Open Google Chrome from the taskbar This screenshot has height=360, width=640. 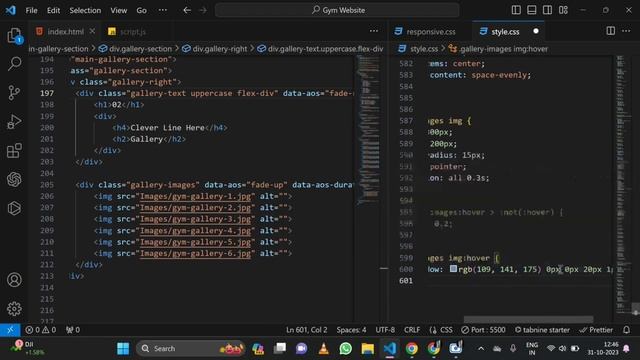coord(411,348)
